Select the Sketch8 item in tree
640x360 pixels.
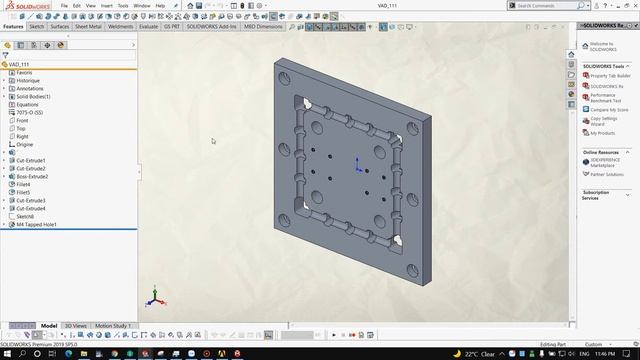(25, 217)
